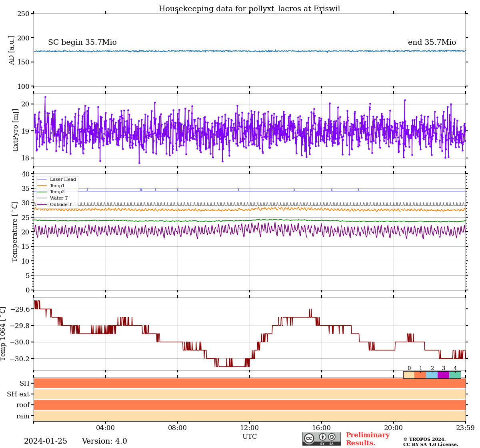Click the orange roof status bar
Image resolution: width=480 pixels, height=448 pixels.
(x=250, y=405)
